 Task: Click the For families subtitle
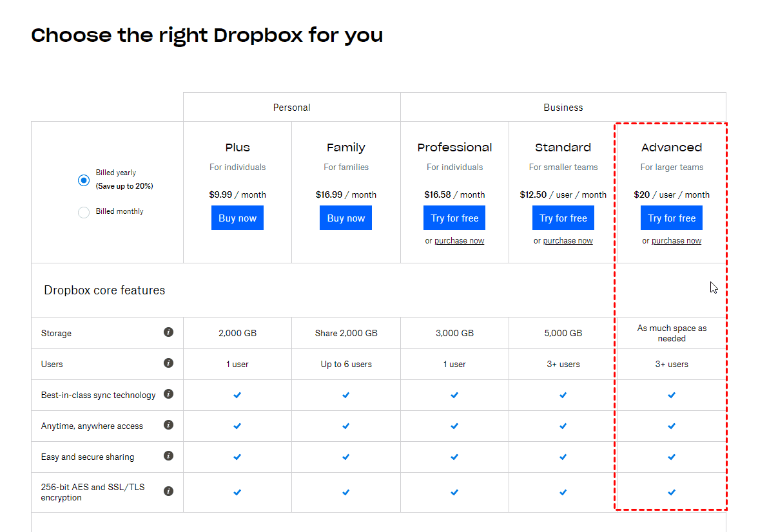[x=345, y=167]
